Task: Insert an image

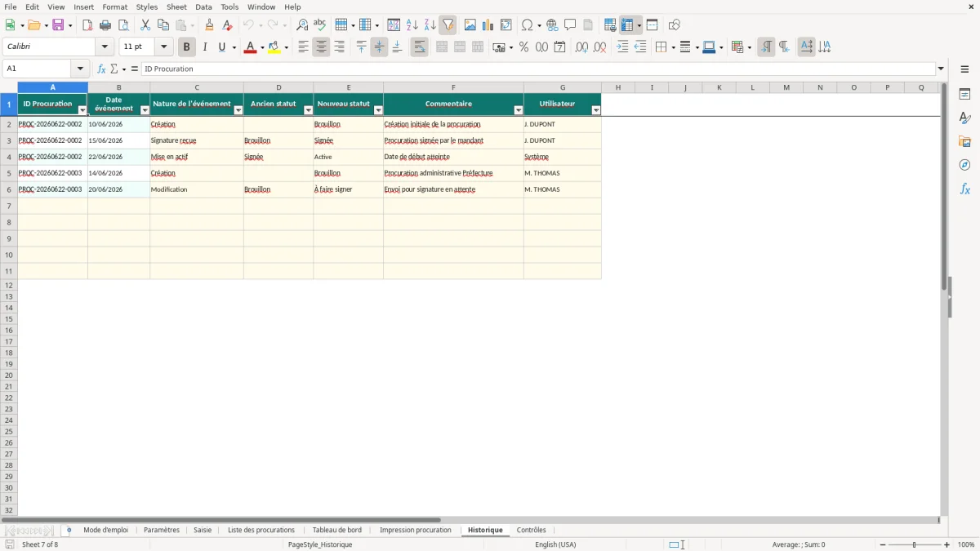Action: pyautogui.click(x=470, y=25)
